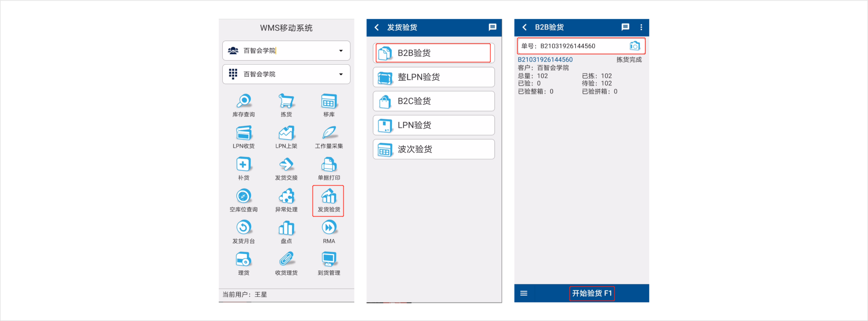Image resolution: width=868 pixels, height=321 pixels.
Task: Go back from the 发货验货 screen
Action: coord(377,27)
